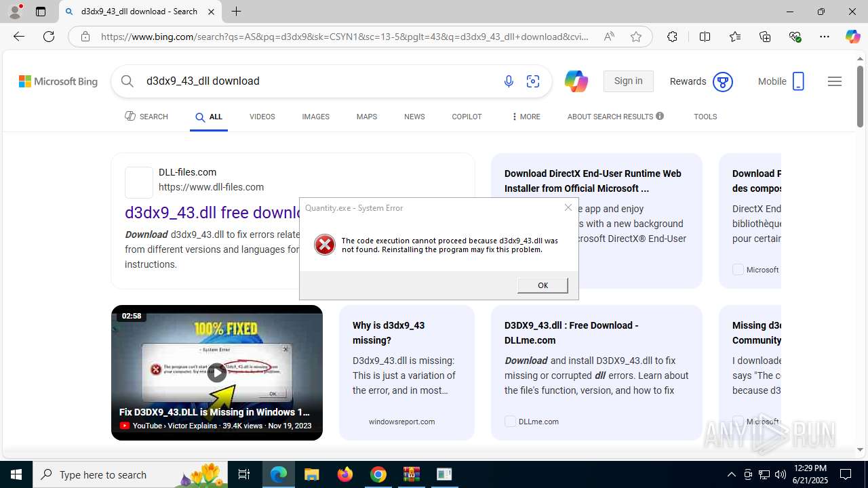Screen dimensions: 868x488
Task: Open the taskbar clock and date
Action: tap(810, 474)
